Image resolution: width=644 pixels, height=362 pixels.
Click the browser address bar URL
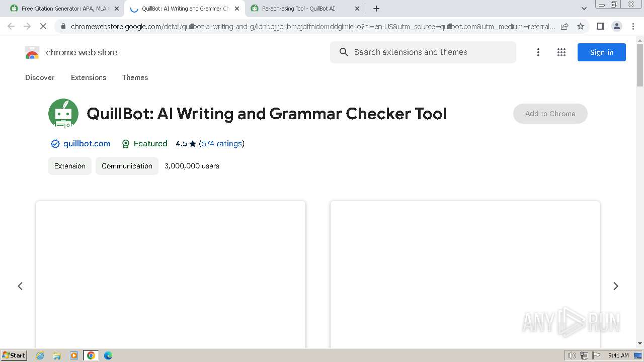313,26
